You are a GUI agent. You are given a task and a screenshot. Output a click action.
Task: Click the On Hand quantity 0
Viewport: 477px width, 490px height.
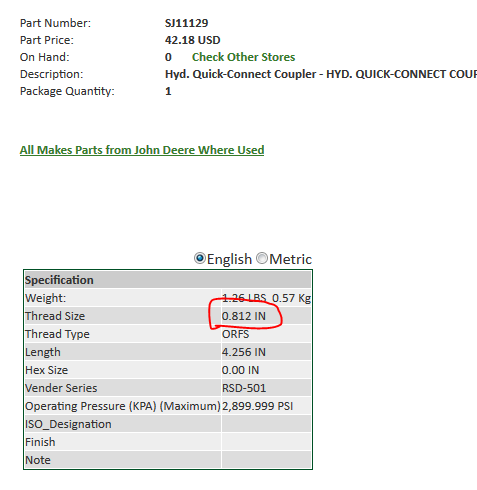[168, 57]
